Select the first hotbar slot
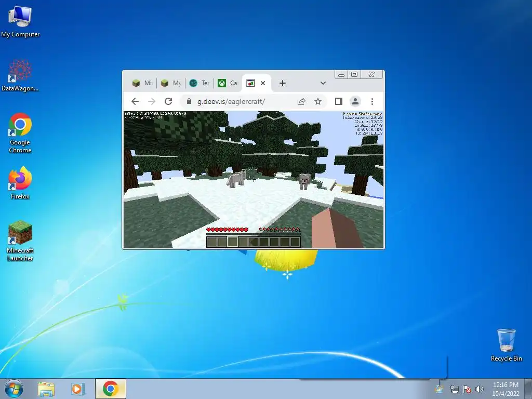 [x=212, y=242]
